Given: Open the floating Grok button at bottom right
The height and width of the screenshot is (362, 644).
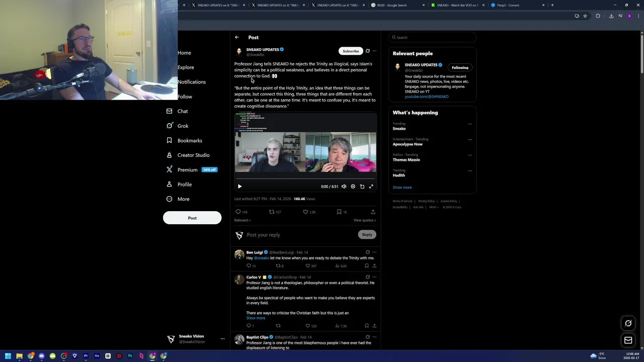Looking at the screenshot, I should coord(628,323).
